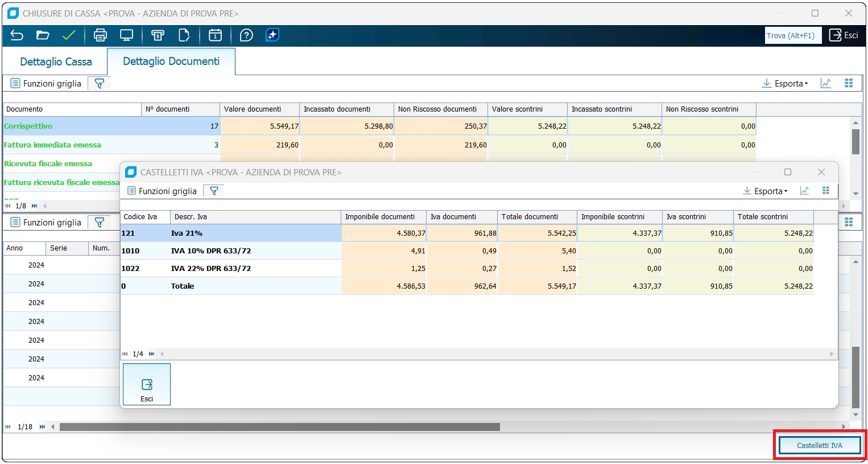The image size is (868, 464).
Task: Open the folder icon in main toolbar
Action: (x=43, y=35)
